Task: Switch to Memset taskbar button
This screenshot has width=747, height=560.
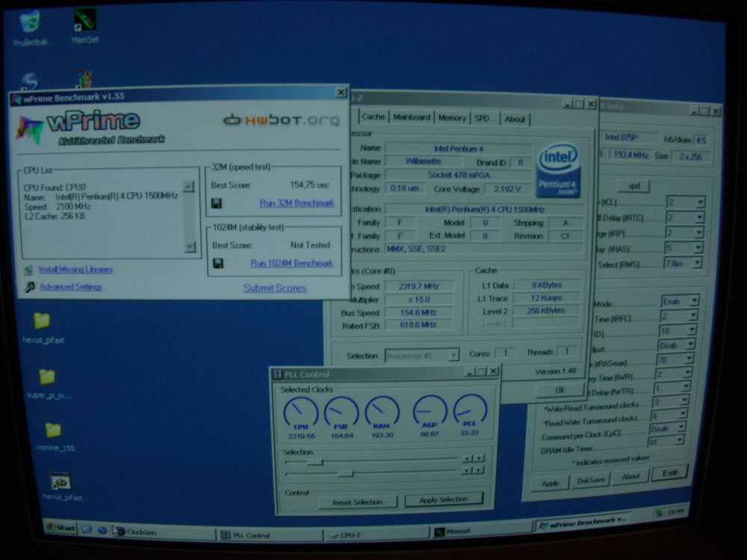Action: coord(481,530)
